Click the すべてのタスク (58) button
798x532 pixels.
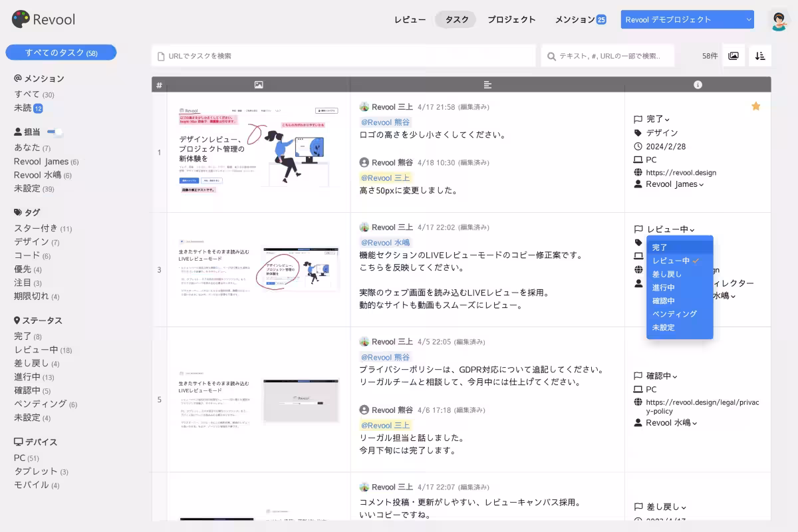[x=61, y=52]
